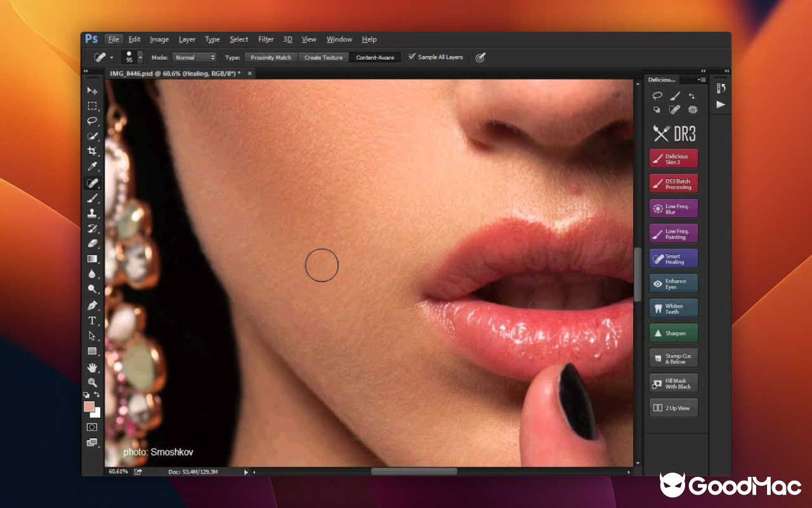Apply Whiten Teeth from DR3 panel

tap(673, 308)
